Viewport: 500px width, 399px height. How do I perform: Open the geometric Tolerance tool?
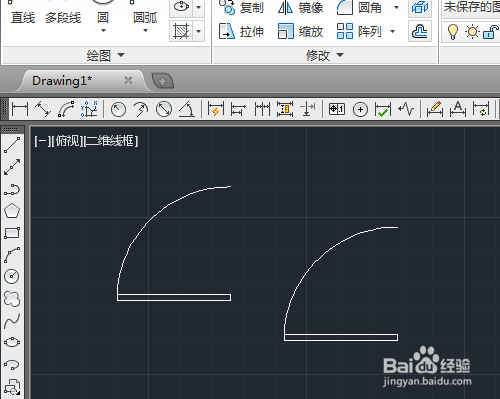coord(337,109)
